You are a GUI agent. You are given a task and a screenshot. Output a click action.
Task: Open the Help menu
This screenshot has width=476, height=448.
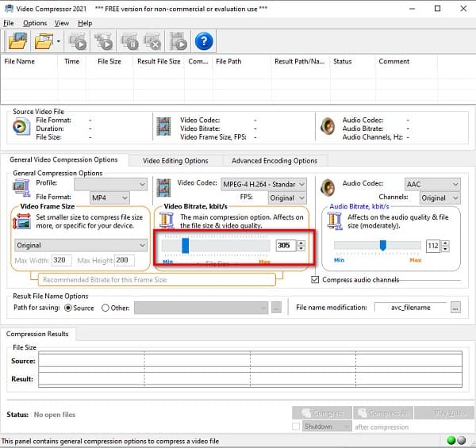coord(85,23)
